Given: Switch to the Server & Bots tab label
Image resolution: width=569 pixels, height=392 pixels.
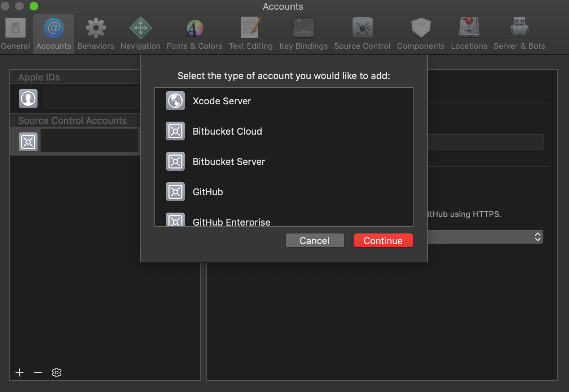Looking at the screenshot, I should tap(519, 46).
